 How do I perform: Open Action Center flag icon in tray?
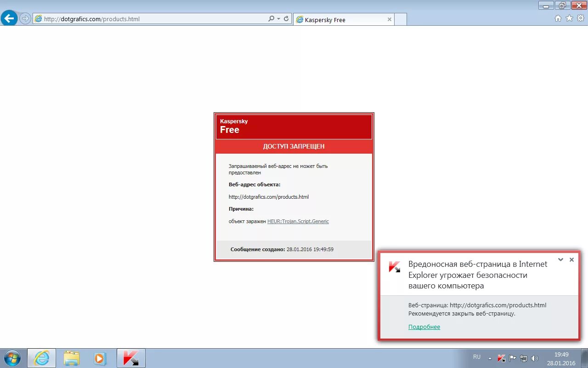click(513, 358)
